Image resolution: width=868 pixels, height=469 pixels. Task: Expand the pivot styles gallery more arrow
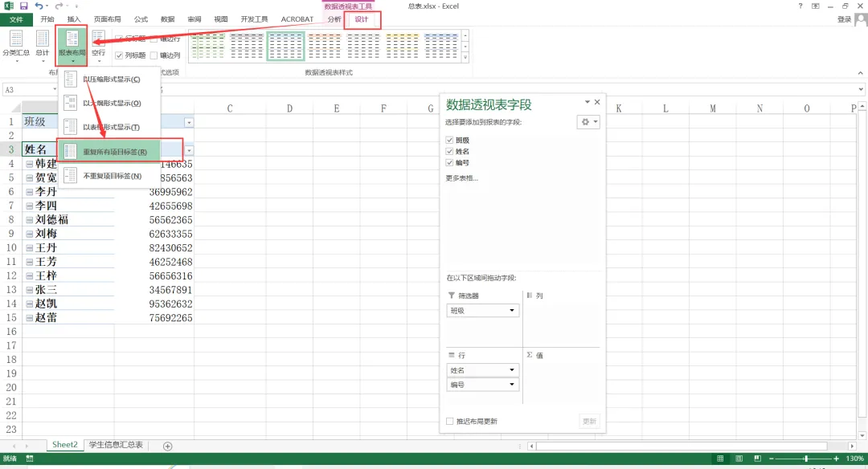pyautogui.click(x=465, y=58)
